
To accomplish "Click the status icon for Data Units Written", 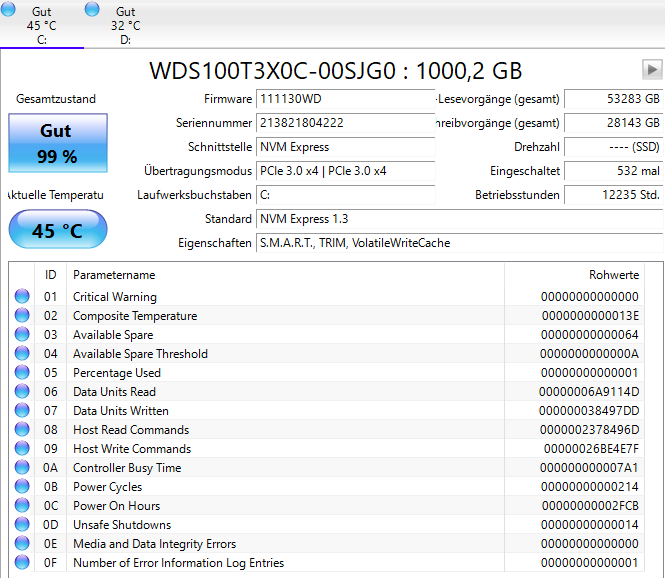I will pyautogui.click(x=22, y=410).
